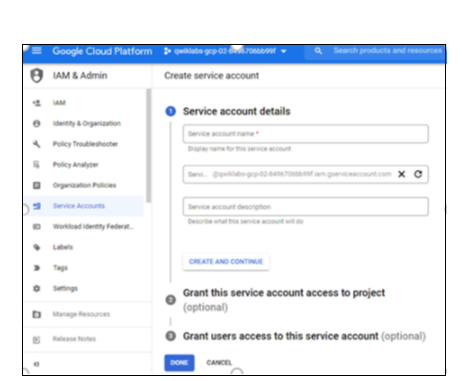Image resolution: width=462 pixels, height=381 pixels.
Task: Open Policy Troubleshooter
Action: 85,144
